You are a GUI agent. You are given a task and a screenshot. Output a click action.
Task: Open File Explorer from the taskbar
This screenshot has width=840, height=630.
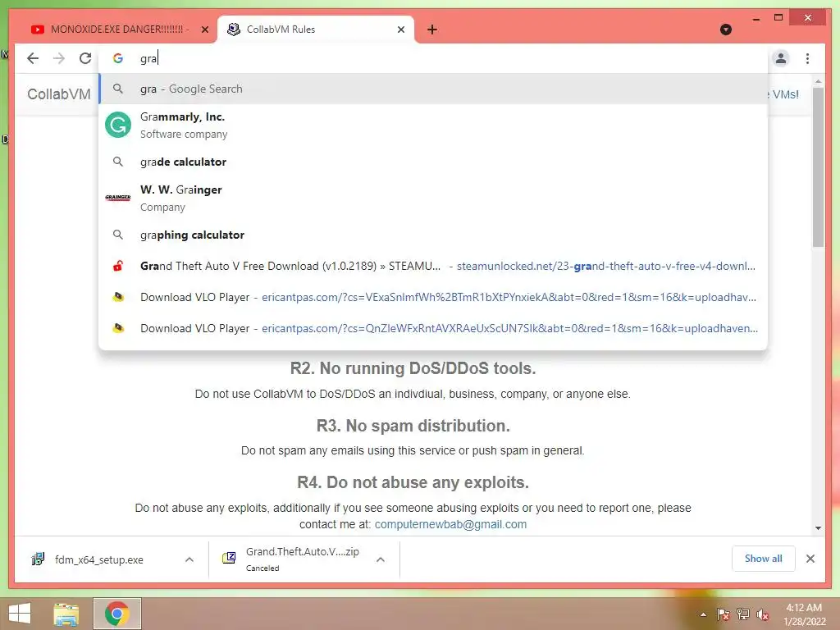click(66, 614)
